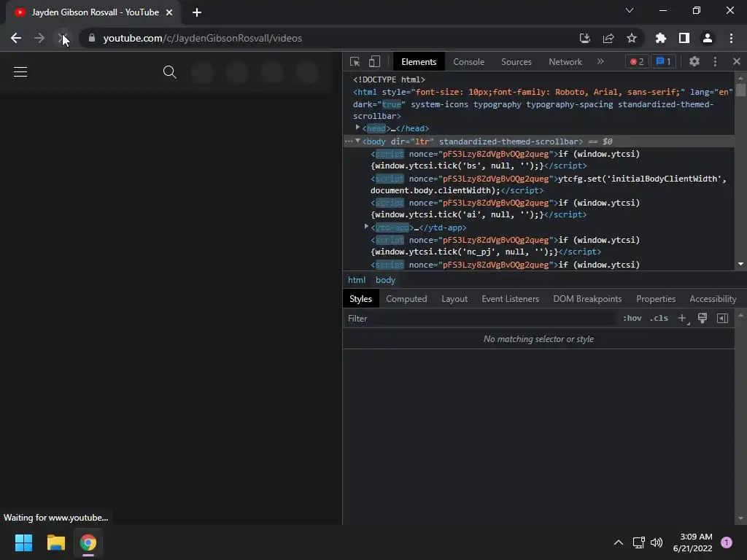747x560 pixels.
Task: Open the Chrome profile icon
Action: click(x=708, y=38)
